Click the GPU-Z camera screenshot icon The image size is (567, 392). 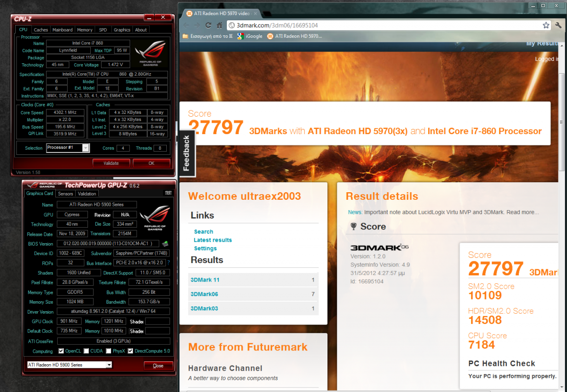coord(168,193)
